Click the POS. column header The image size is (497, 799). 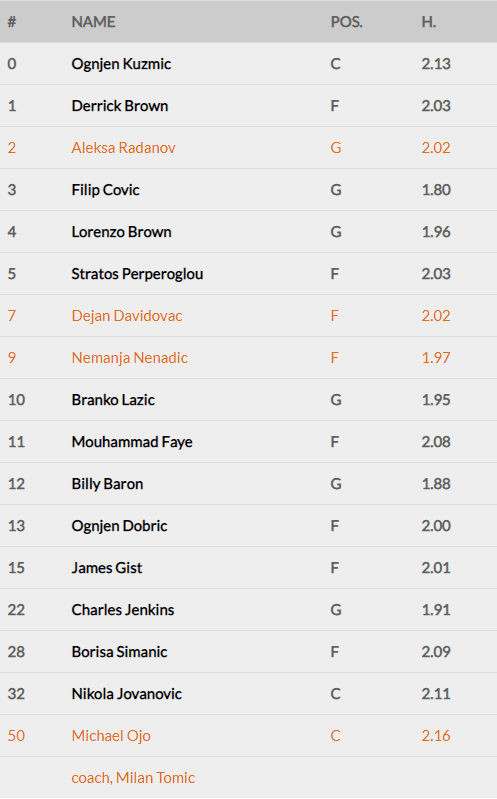(x=347, y=22)
